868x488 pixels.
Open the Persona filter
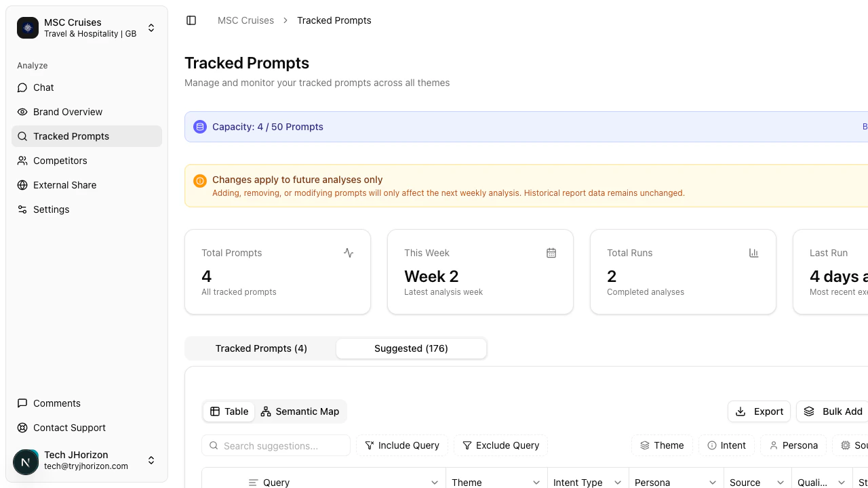coord(793,445)
